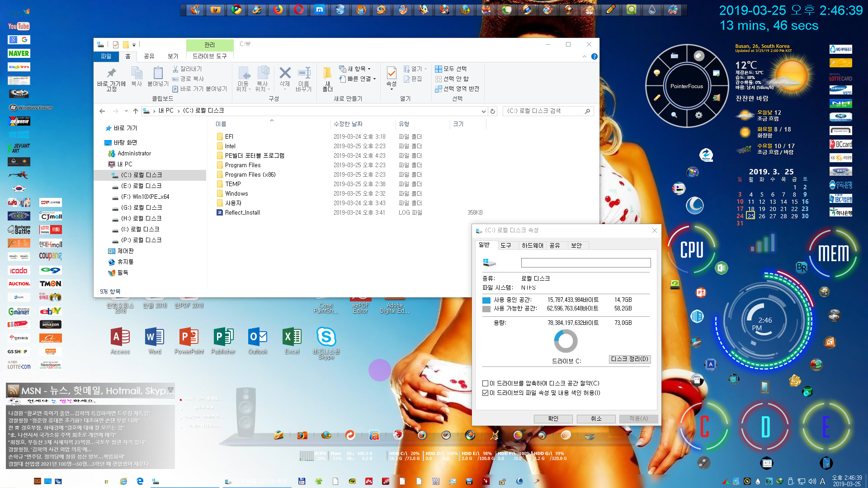Launch Firefox from the top dock
Viewport: 868px width, 488px height.
(x=278, y=9)
